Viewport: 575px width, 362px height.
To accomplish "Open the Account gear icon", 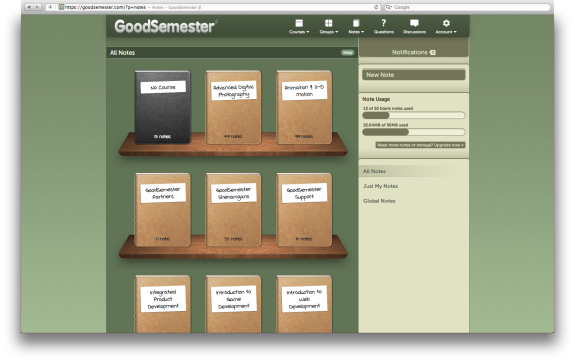I will [446, 23].
